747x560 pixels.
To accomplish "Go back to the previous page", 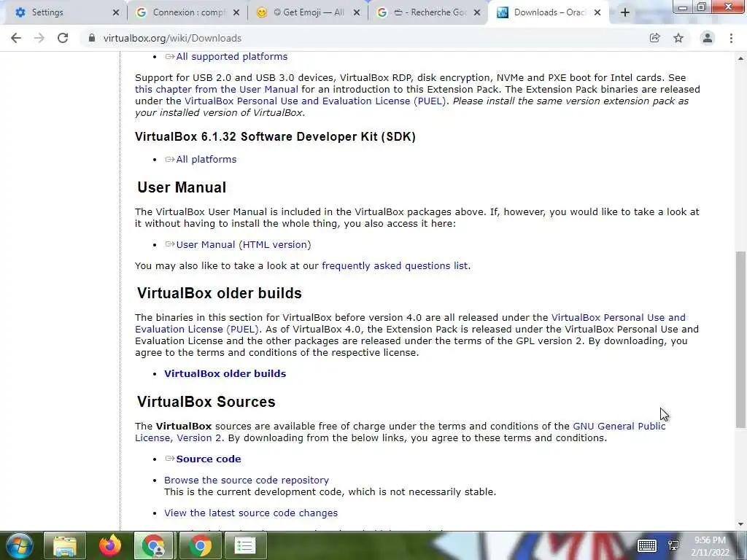I will (16, 38).
